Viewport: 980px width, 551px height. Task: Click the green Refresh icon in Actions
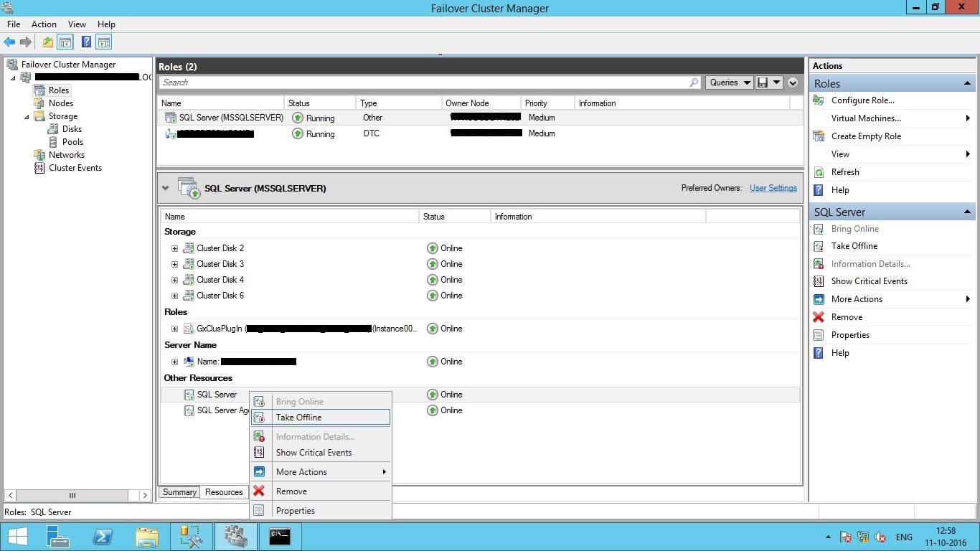pos(819,172)
